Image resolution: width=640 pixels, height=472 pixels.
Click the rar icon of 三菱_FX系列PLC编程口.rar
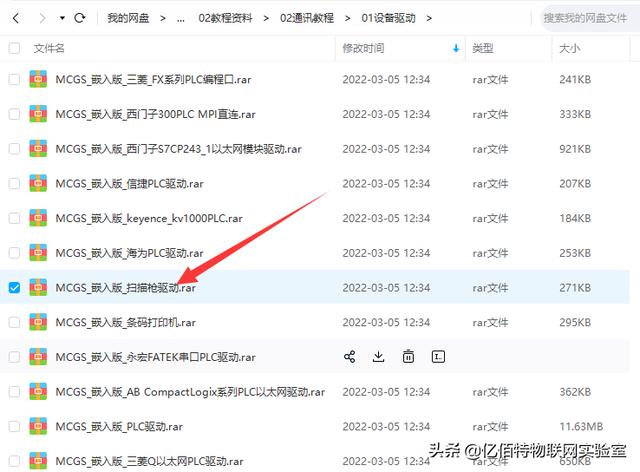click(38, 79)
